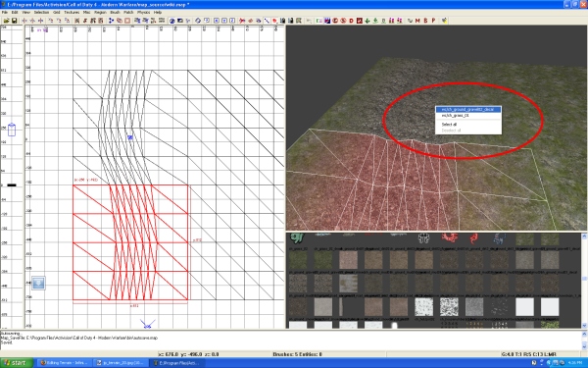Open the Region menu

(x=100, y=13)
